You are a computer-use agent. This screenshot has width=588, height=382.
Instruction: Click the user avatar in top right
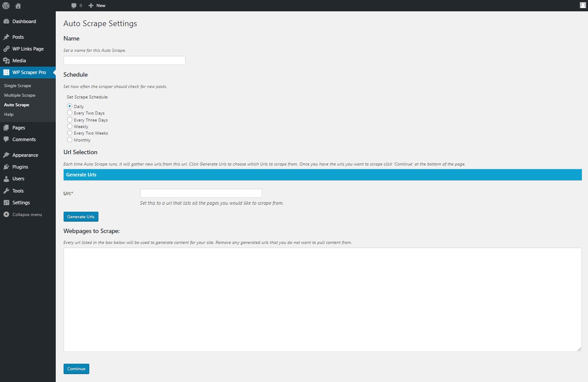[583, 5]
